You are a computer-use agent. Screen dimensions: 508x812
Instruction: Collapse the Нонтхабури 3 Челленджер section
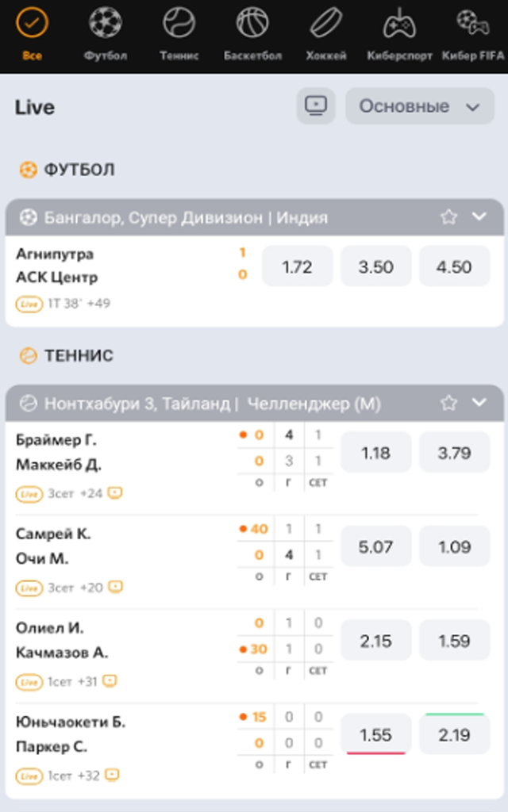tap(479, 402)
